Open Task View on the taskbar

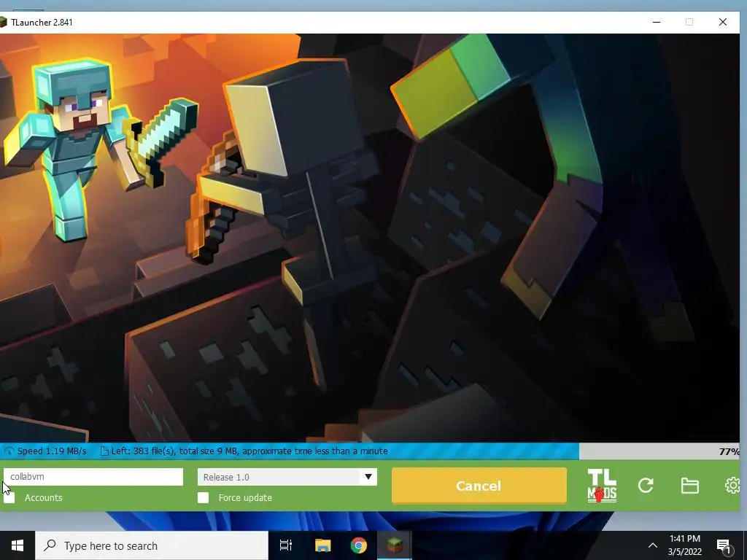[285, 545]
